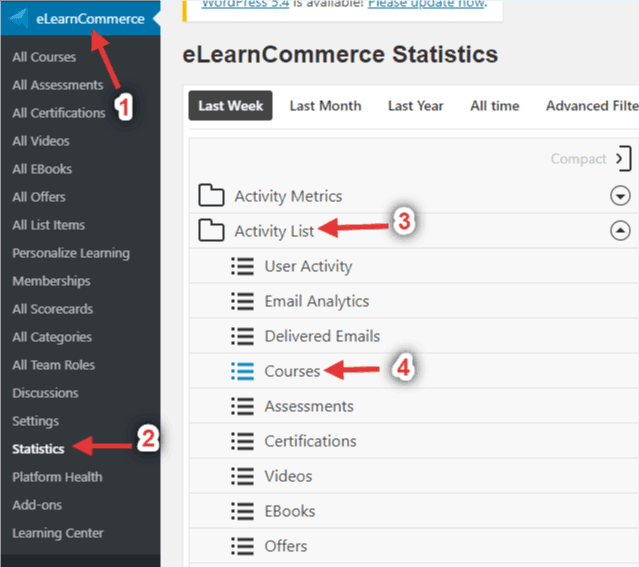Open Memberships in sidebar
Screen dimensions: 639x567
tap(51, 281)
